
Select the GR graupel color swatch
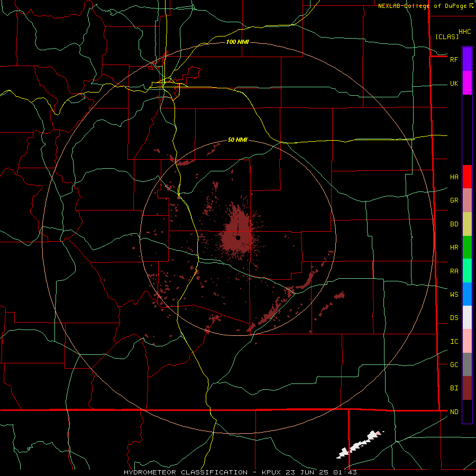pyautogui.click(x=467, y=200)
